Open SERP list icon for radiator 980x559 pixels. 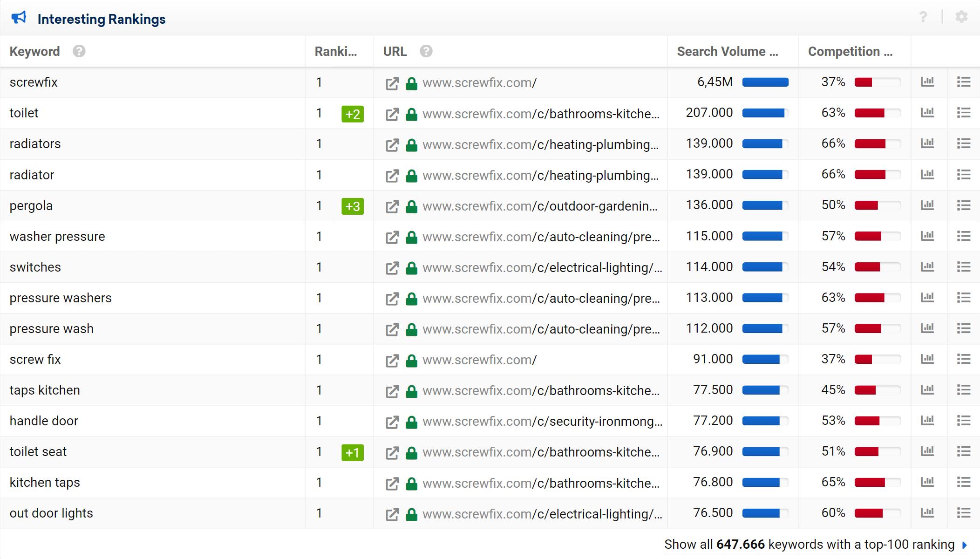click(964, 174)
